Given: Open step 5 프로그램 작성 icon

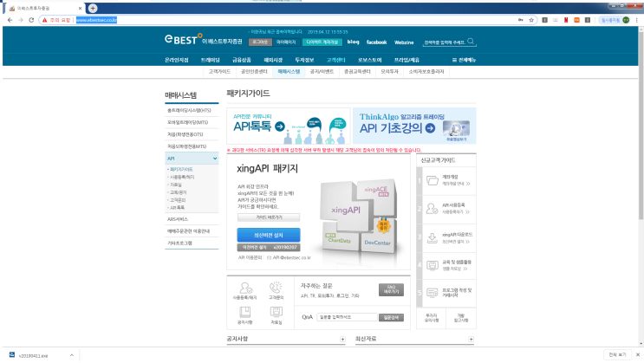Looking at the screenshot, I should [432, 293].
